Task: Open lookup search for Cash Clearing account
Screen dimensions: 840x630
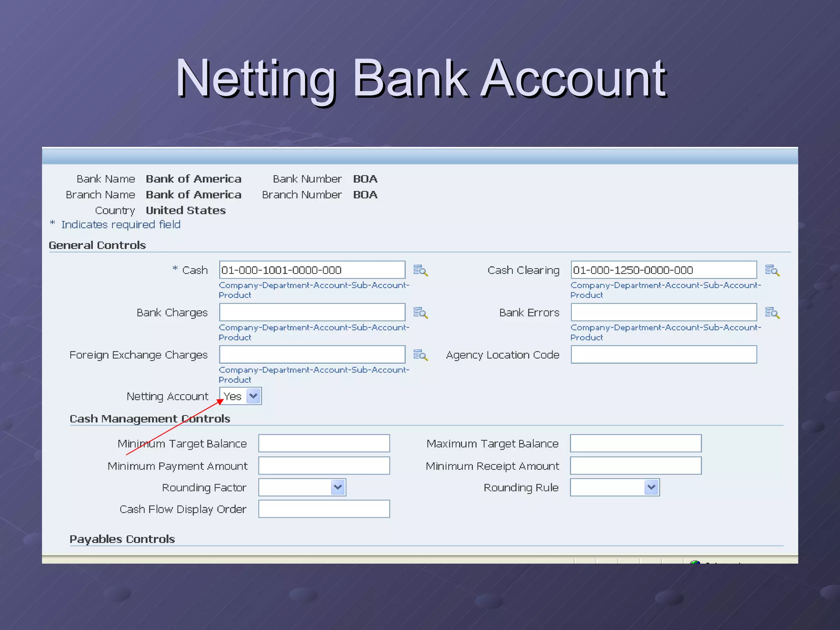Action: click(x=772, y=270)
